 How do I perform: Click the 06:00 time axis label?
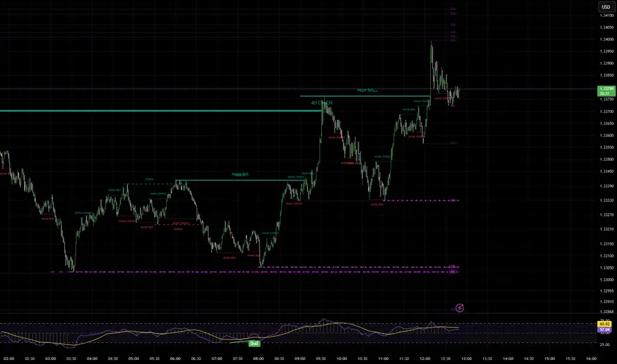pos(175,359)
